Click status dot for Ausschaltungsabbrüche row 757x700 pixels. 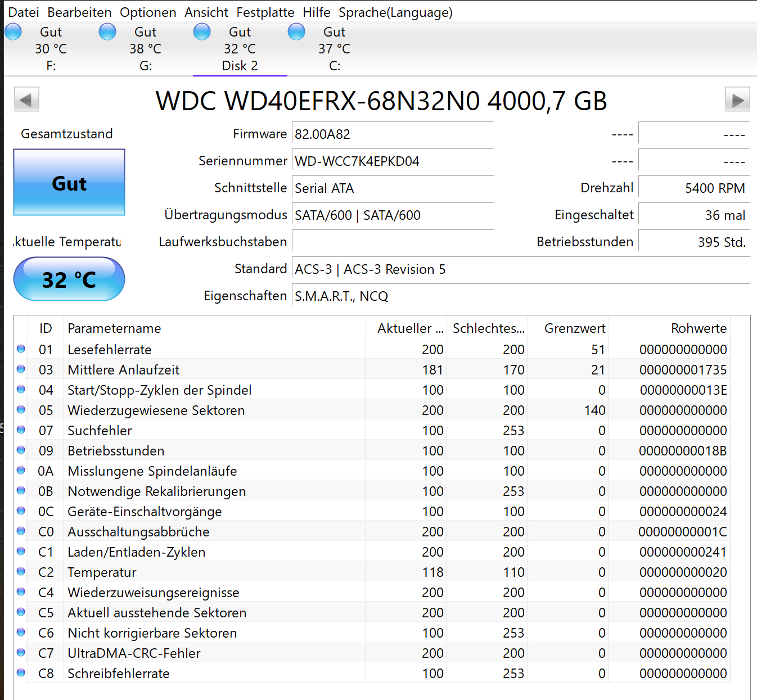21,531
